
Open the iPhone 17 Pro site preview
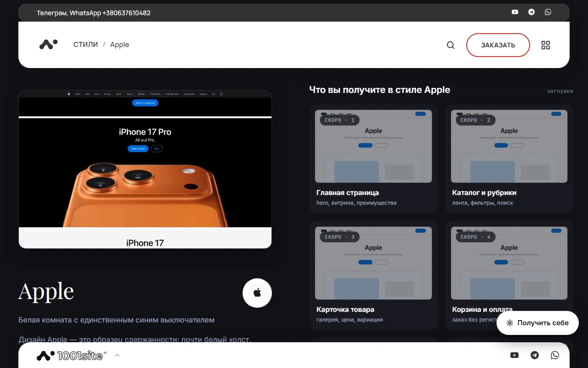145,169
